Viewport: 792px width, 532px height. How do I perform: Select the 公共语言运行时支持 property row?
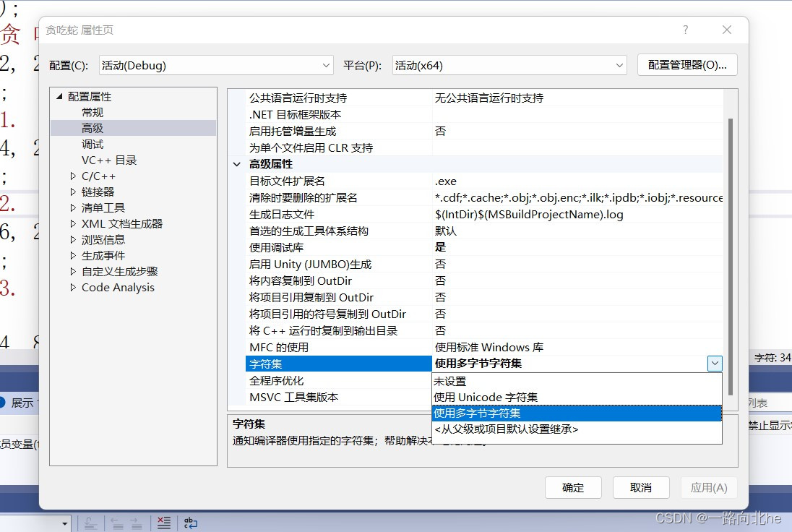click(x=484, y=98)
